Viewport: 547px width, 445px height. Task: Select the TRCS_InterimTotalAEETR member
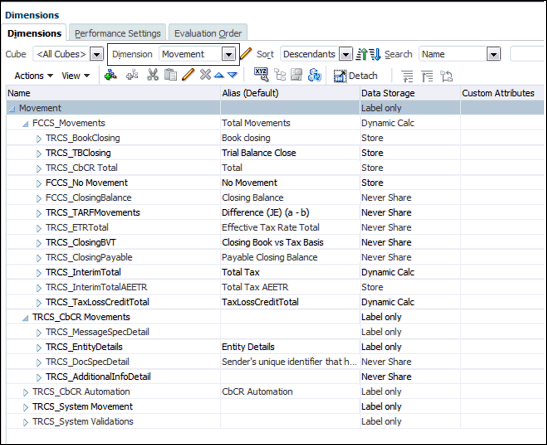pyautogui.click(x=96, y=287)
